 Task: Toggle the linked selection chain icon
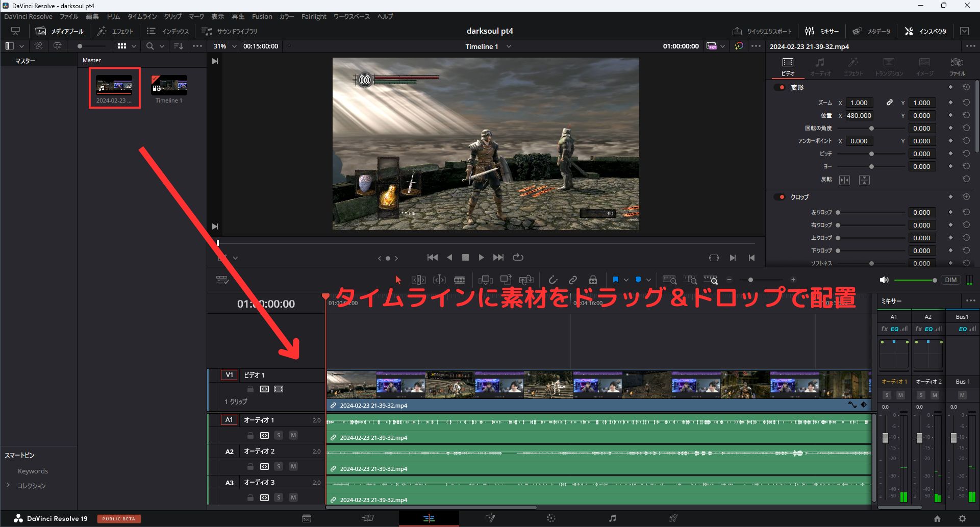pos(572,280)
